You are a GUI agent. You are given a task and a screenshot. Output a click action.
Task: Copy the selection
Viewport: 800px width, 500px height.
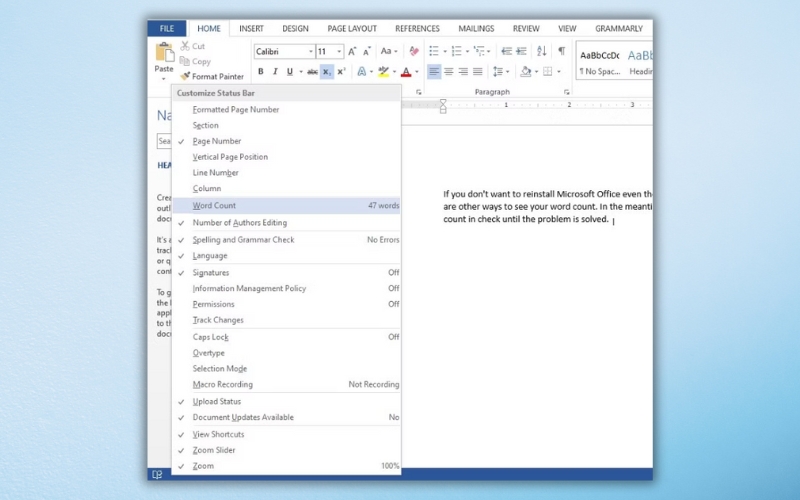pyautogui.click(x=195, y=61)
